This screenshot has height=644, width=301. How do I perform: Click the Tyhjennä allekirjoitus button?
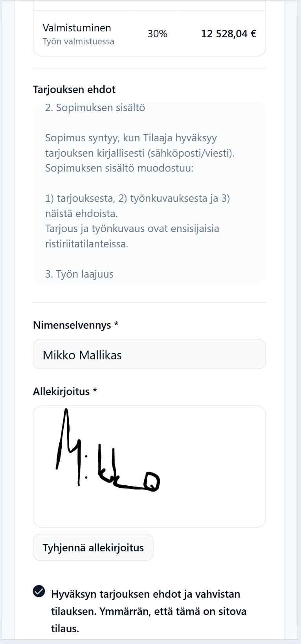coord(93,547)
